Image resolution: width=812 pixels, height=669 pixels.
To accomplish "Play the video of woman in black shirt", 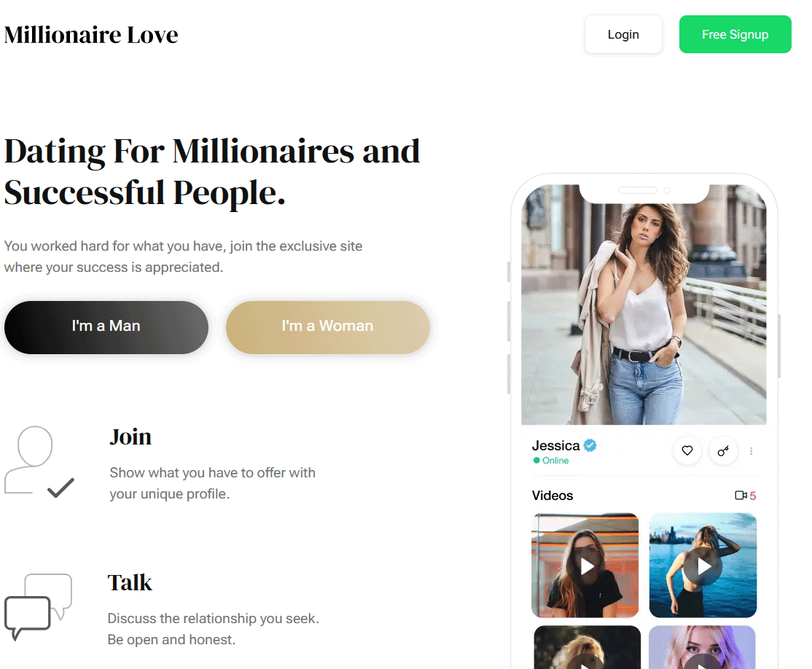I will tap(586, 566).
